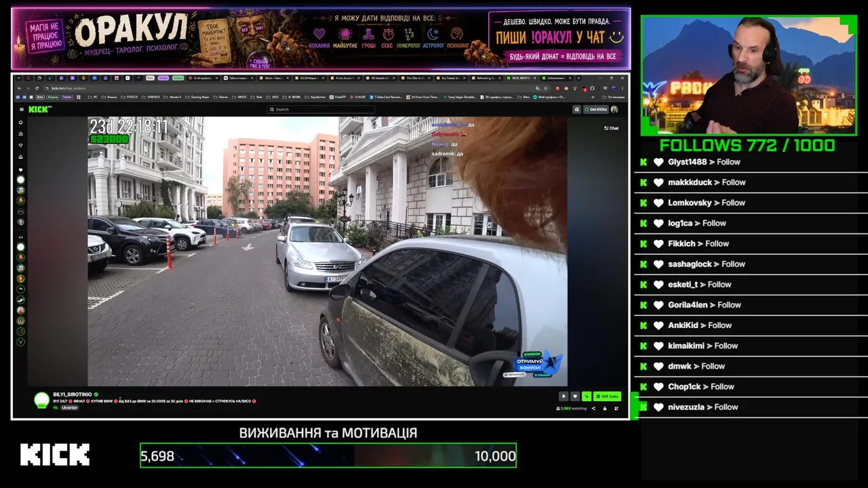Image resolution: width=868 pixels, height=488 pixels.
Task: Click the webcam feed thumbnail
Action: 749,75
